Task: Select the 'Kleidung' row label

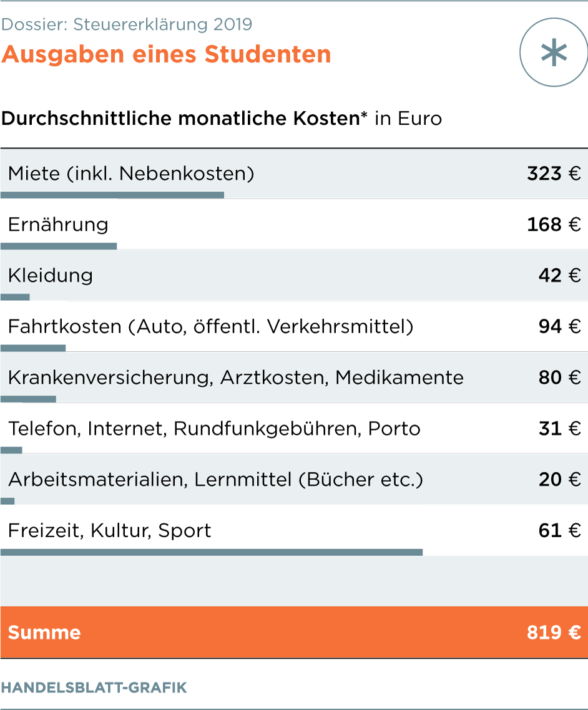Action: pos(51,276)
